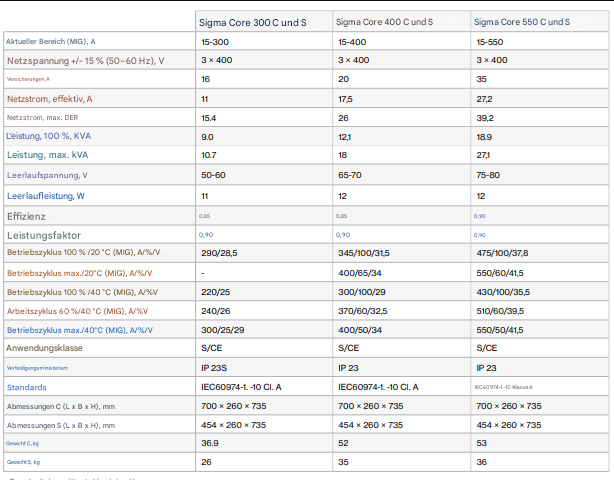Click the 'Sigma Core 550 C und S' column header

click(x=522, y=22)
